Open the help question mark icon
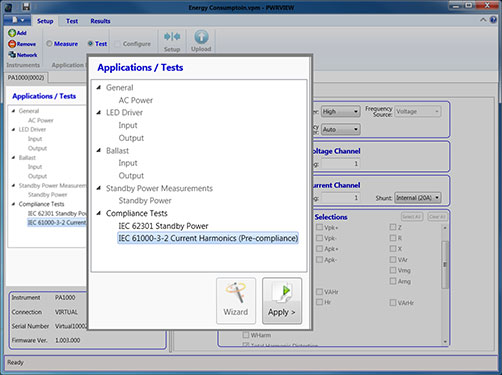 click(x=493, y=20)
